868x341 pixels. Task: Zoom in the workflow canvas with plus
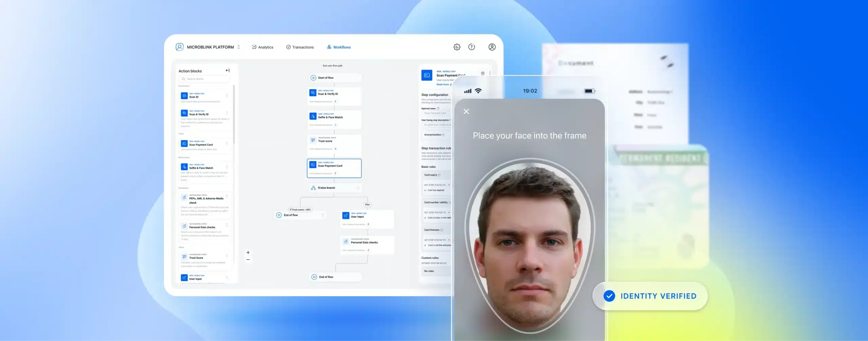pos(248,253)
